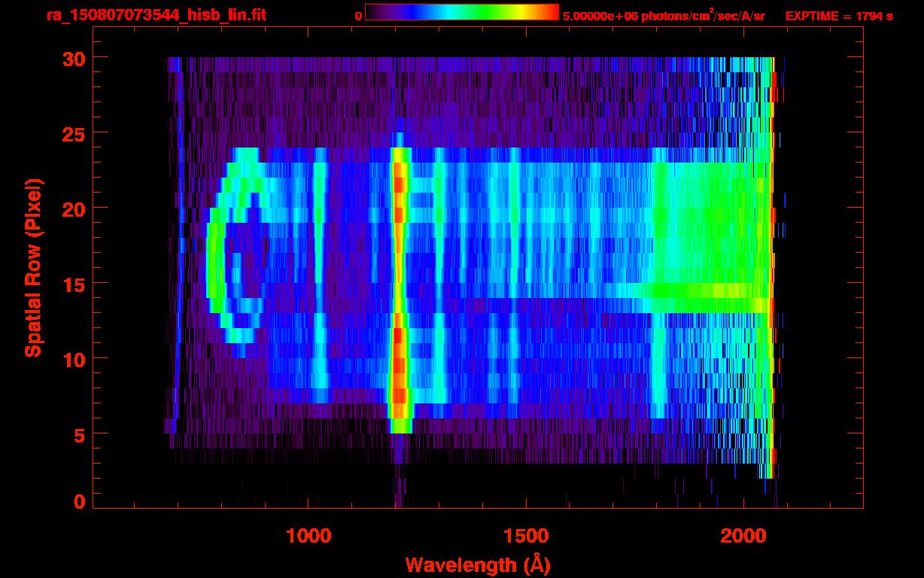This screenshot has width=924, height=578.
Task: Click the 1500 wavelength tick label
Action: [526, 535]
